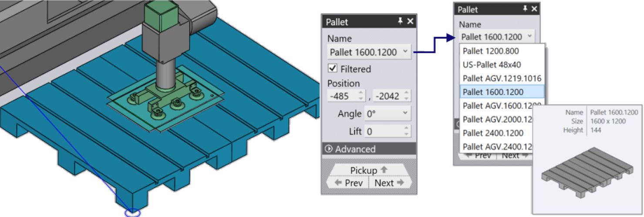
Task: Choose Pallet AGV.1219.1016 option
Action: pyautogui.click(x=502, y=78)
